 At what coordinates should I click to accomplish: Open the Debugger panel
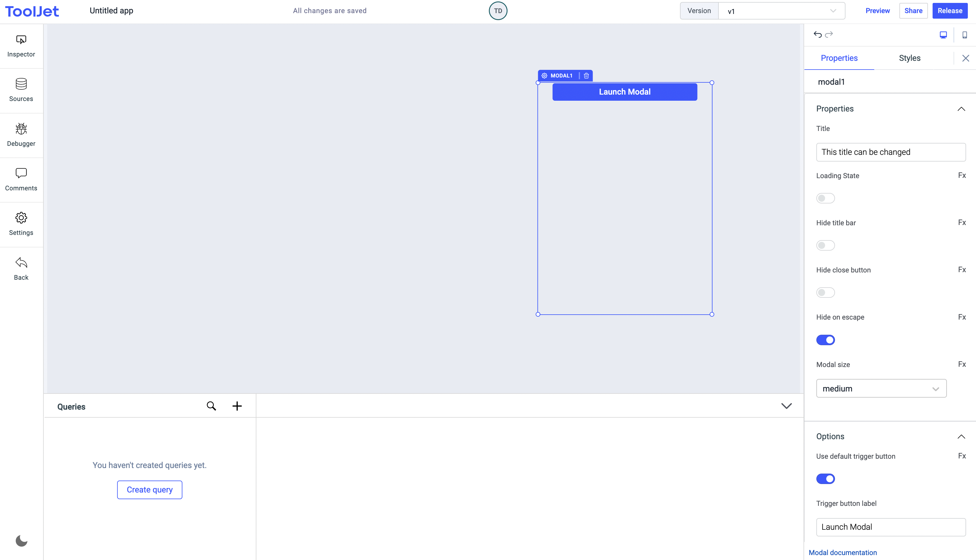pos(21,135)
